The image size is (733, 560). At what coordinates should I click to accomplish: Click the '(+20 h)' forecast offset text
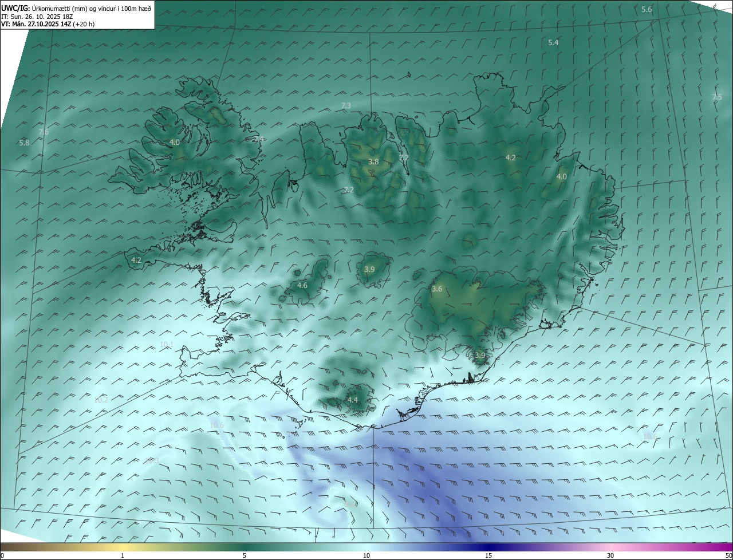(x=84, y=24)
